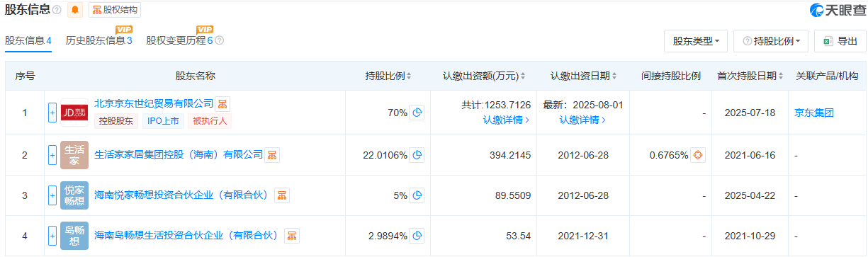868x257 pixels.
Task: Expand 生活家家居集团 row plus button
Action: pyautogui.click(x=52, y=155)
